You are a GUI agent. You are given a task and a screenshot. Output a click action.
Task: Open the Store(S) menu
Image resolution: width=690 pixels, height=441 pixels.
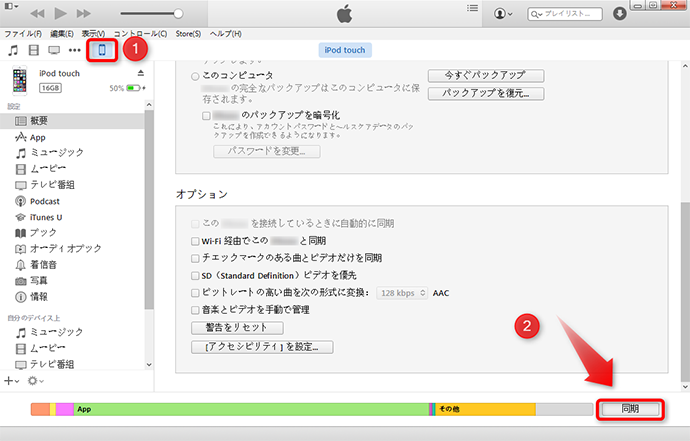click(188, 34)
